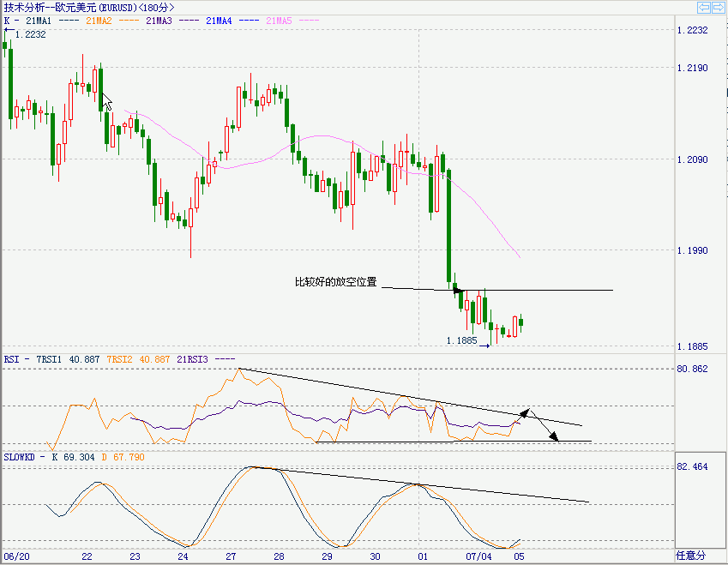Click the 7RSI1 40.887 indicator label

tap(68, 359)
